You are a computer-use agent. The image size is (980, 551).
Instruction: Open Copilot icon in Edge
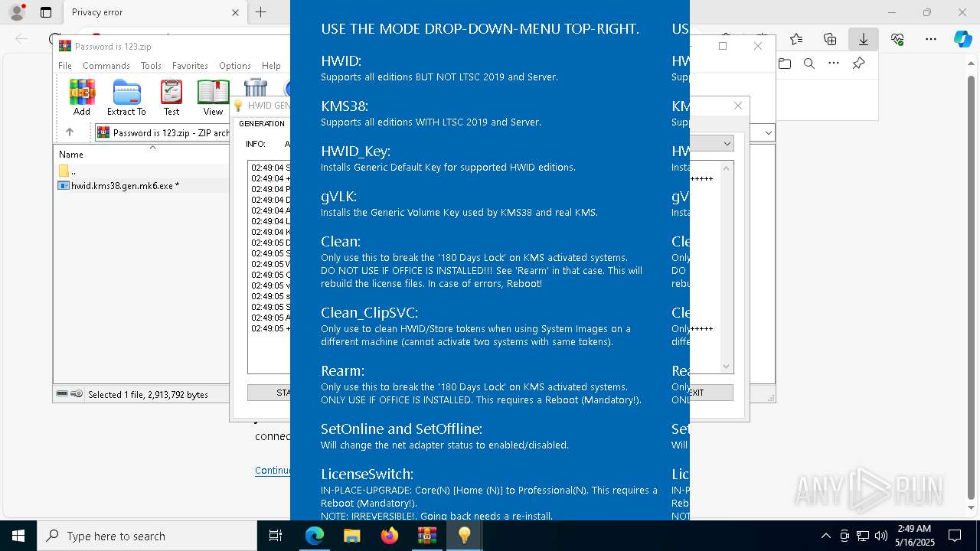962,39
